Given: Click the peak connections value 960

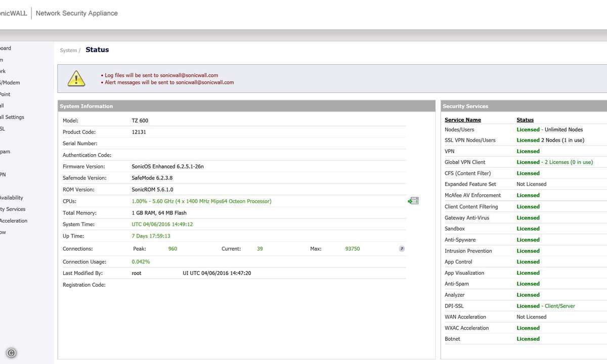Looking at the screenshot, I should [x=172, y=249].
